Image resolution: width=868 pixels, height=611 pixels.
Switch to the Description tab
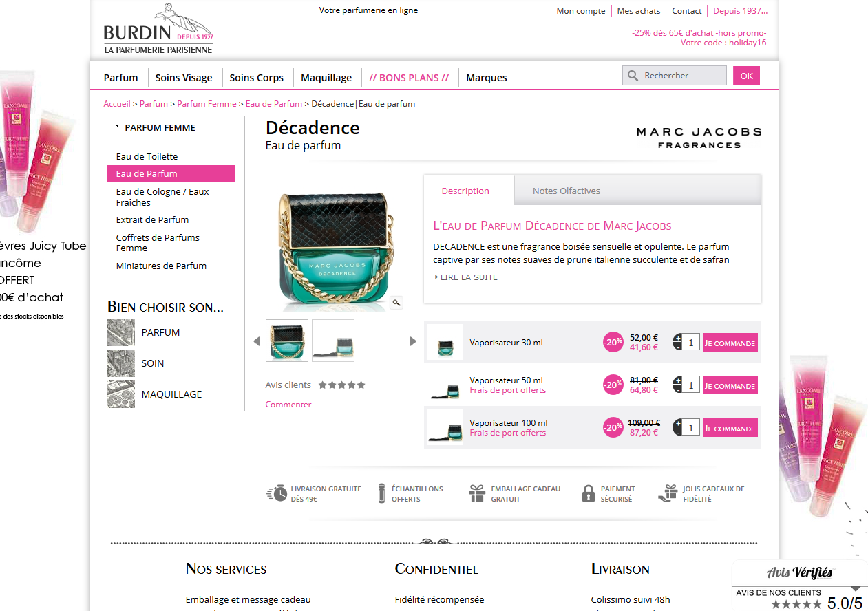(x=465, y=191)
